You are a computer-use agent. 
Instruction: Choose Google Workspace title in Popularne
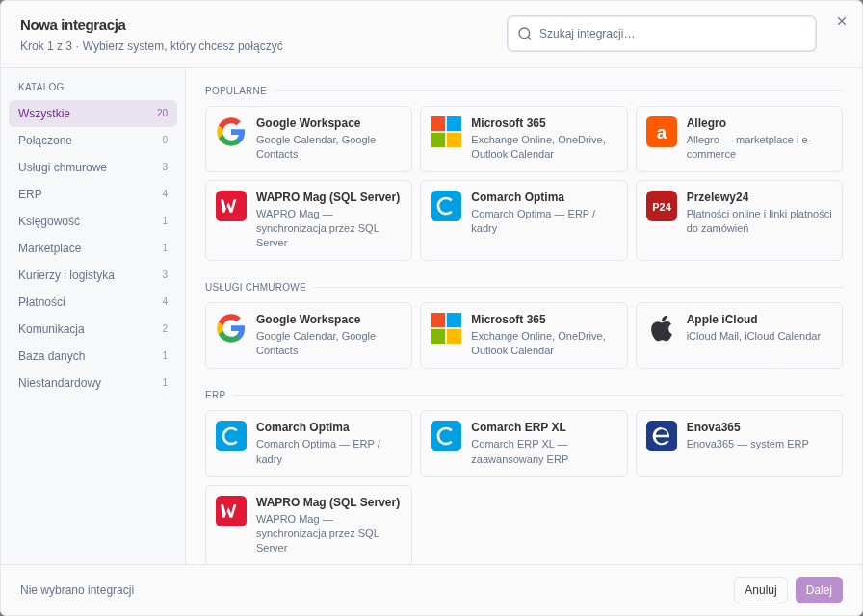click(x=308, y=123)
